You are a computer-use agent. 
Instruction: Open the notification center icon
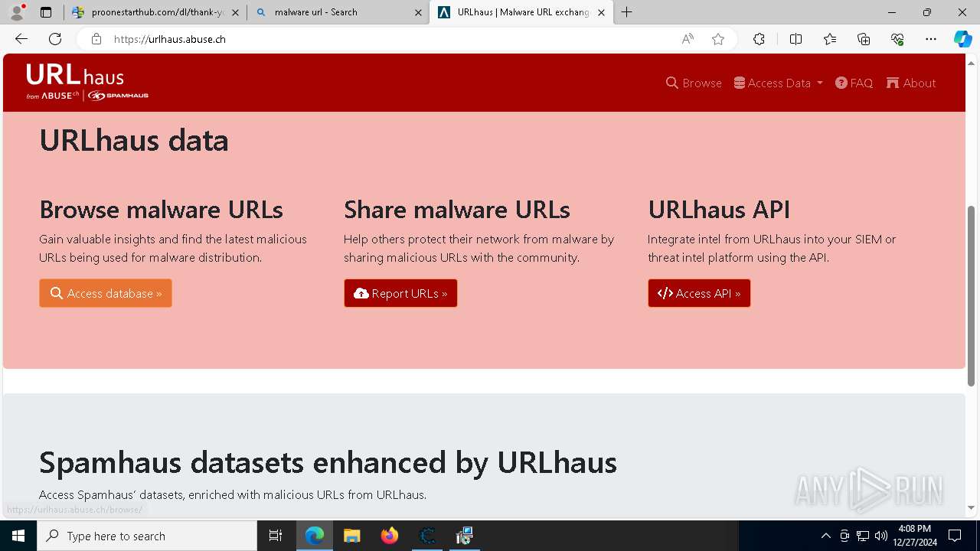click(x=955, y=536)
